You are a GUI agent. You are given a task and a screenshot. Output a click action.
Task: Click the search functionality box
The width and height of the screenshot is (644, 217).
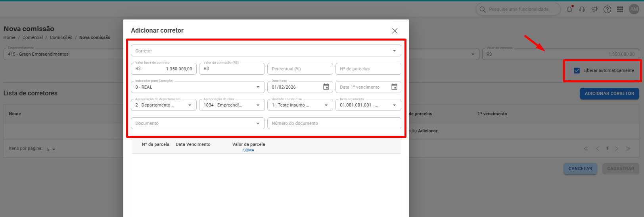pos(518,9)
